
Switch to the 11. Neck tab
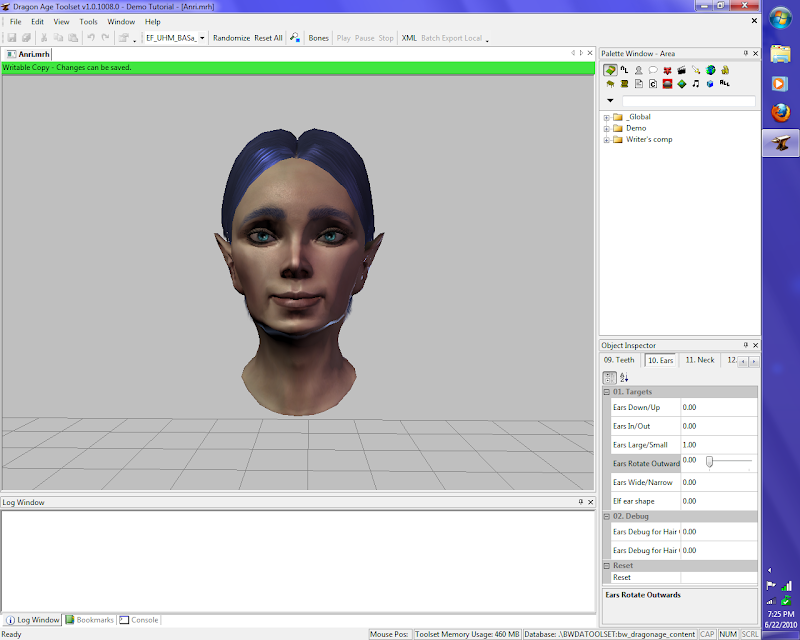coord(699,360)
